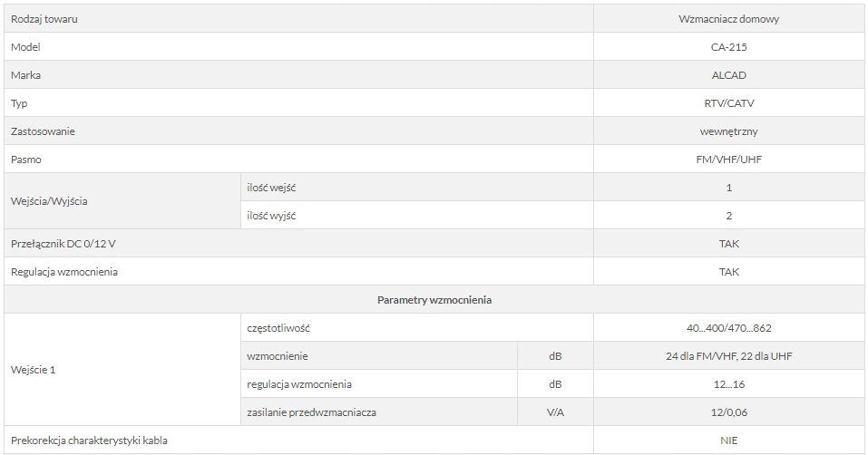Click the 'zasilanie przedwzmacniacza' parameter label
This screenshot has width=868, height=455.
pyautogui.click(x=311, y=412)
